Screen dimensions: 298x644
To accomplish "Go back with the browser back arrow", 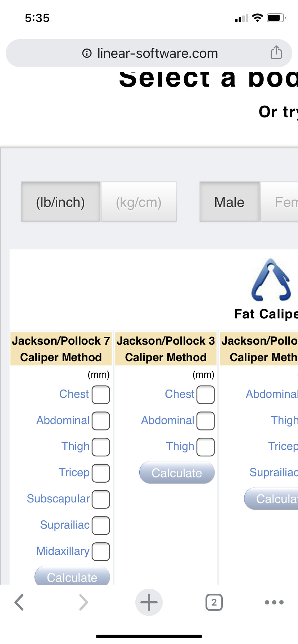I will point(19,602).
